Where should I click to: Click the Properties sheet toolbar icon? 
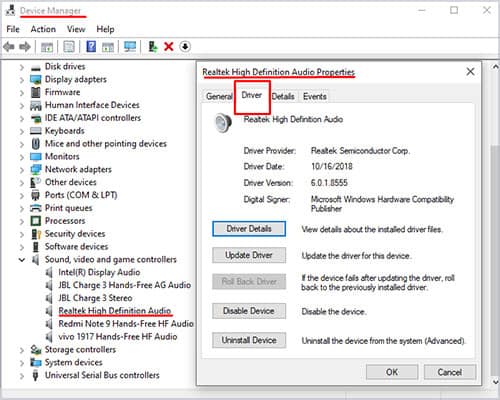point(69,46)
